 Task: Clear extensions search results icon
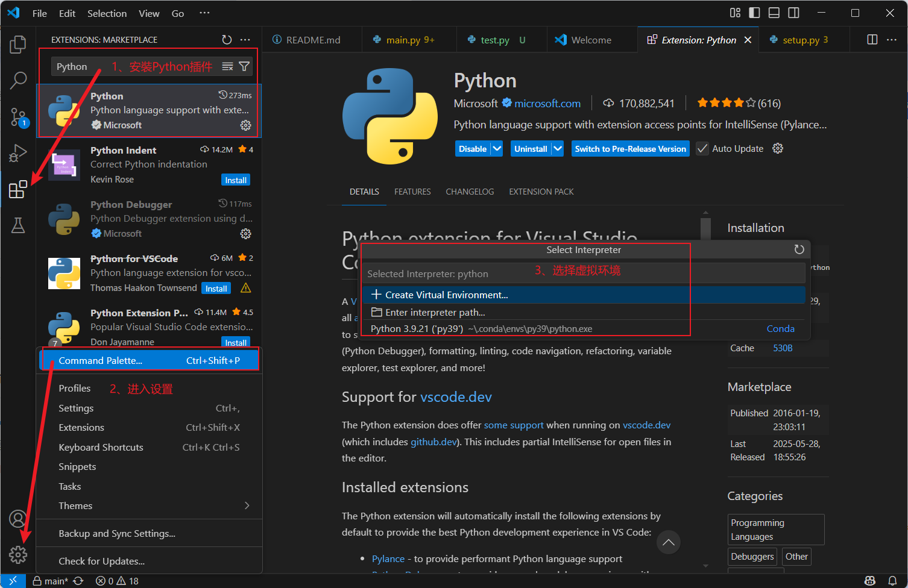click(x=227, y=66)
